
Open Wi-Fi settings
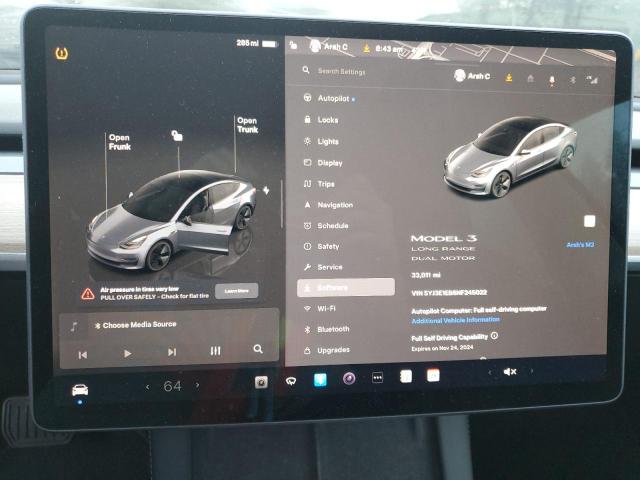pos(320,309)
